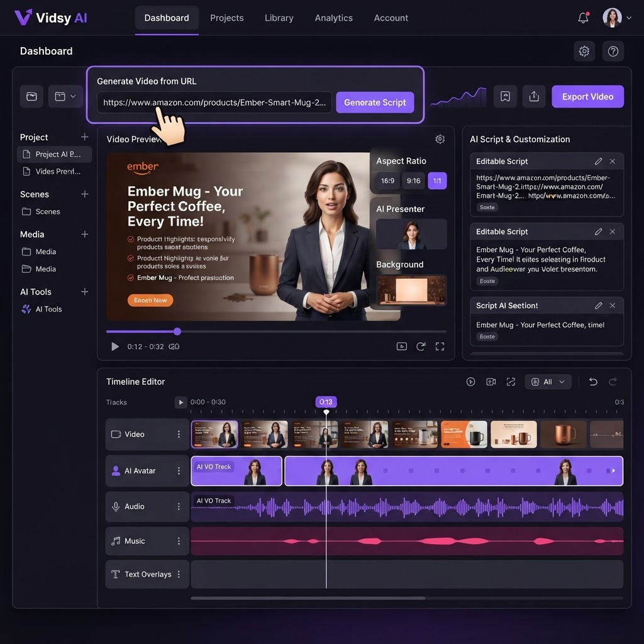Open the notifications bell
Screen dimensions: 644x644
tap(583, 18)
